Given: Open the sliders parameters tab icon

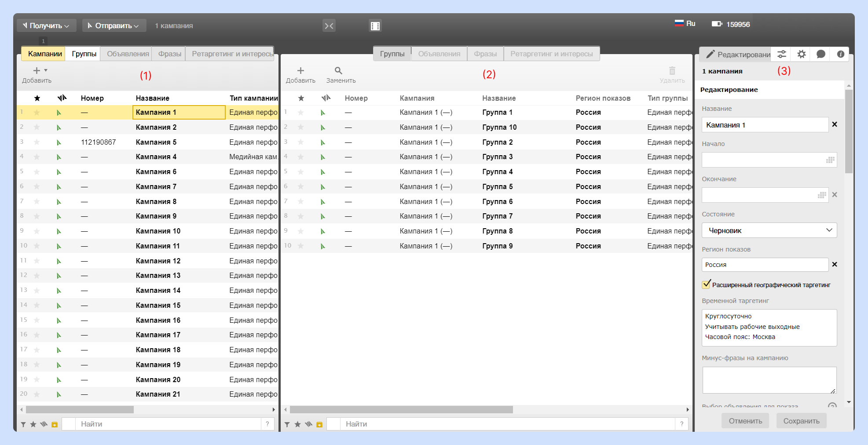Looking at the screenshot, I should pyautogui.click(x=781, y=54).
